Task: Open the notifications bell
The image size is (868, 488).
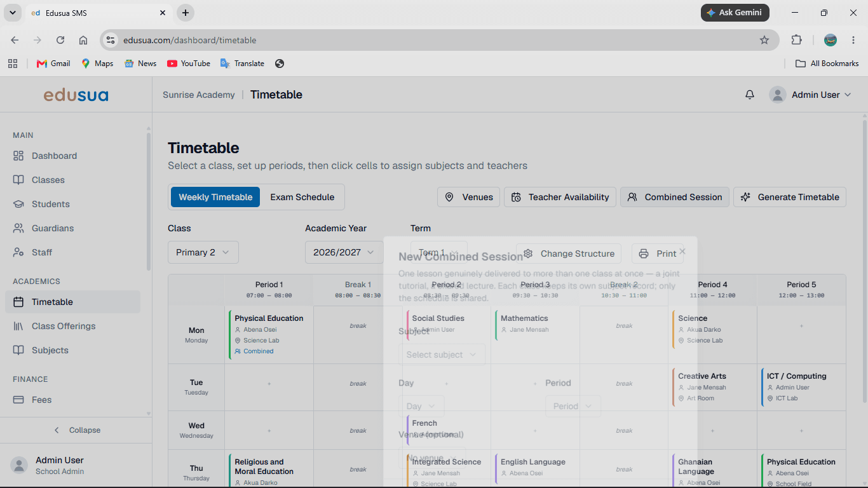Action: 750,95
